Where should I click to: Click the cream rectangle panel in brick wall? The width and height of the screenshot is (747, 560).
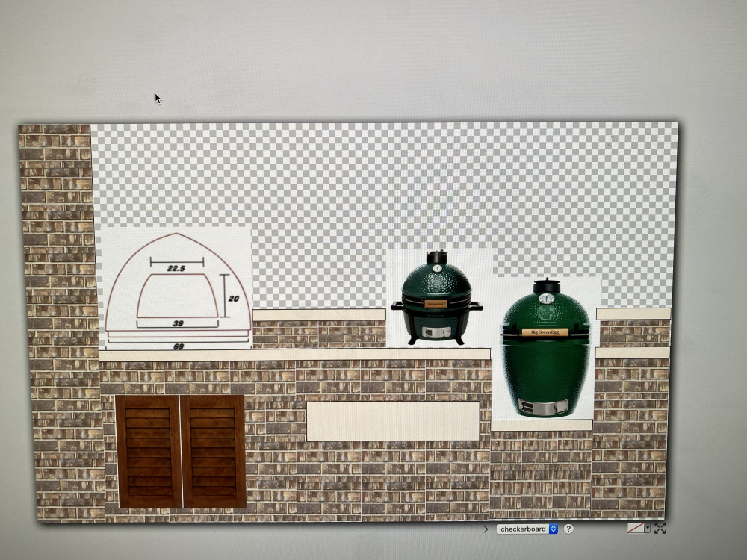point(393,421)
